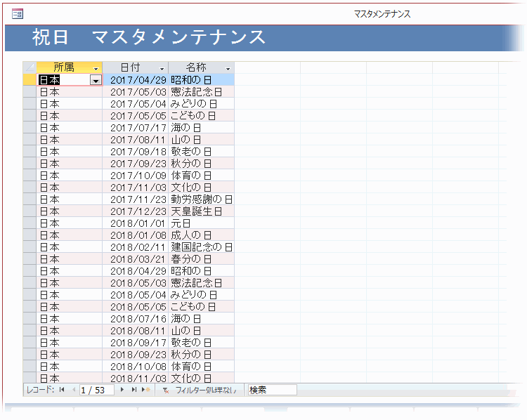Click the select-all corner of the datasheet

30,67
